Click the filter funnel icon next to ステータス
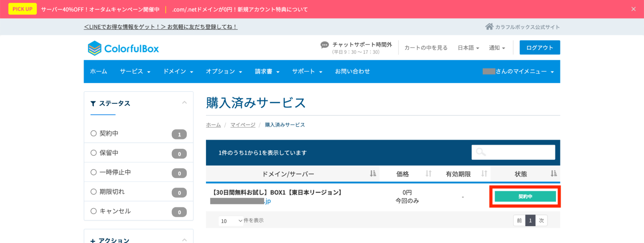Screen dimensions: 644x243 click(93, 103)
